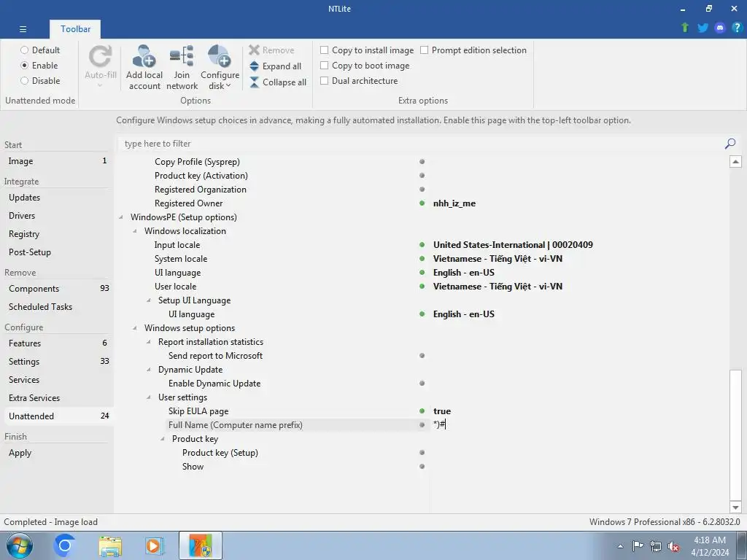
Task: Open Post-Setup page in sidebar
Action: tap(57, 252)
